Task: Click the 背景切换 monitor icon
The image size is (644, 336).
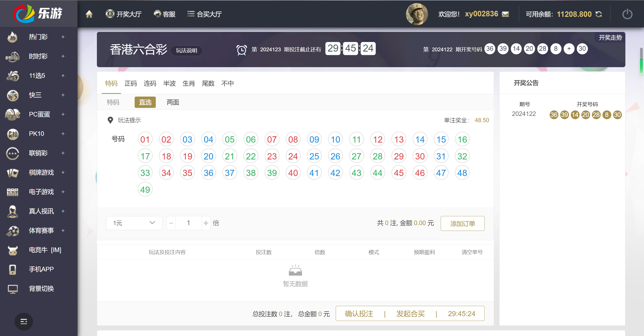Action: (x=12, y=289)
